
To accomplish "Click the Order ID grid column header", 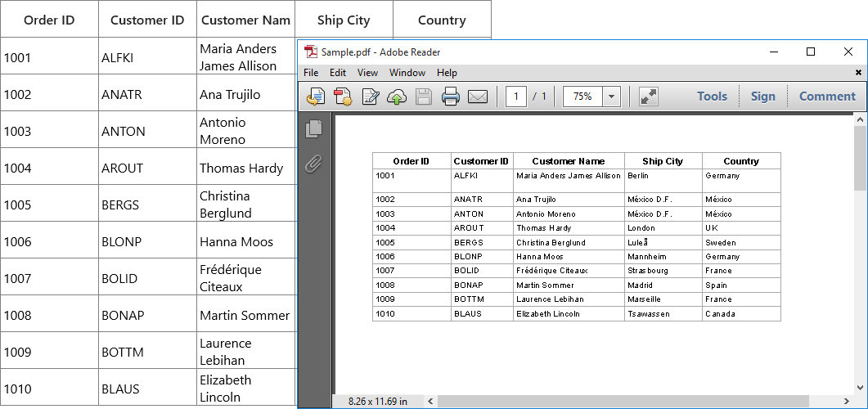I will point(49,20).
